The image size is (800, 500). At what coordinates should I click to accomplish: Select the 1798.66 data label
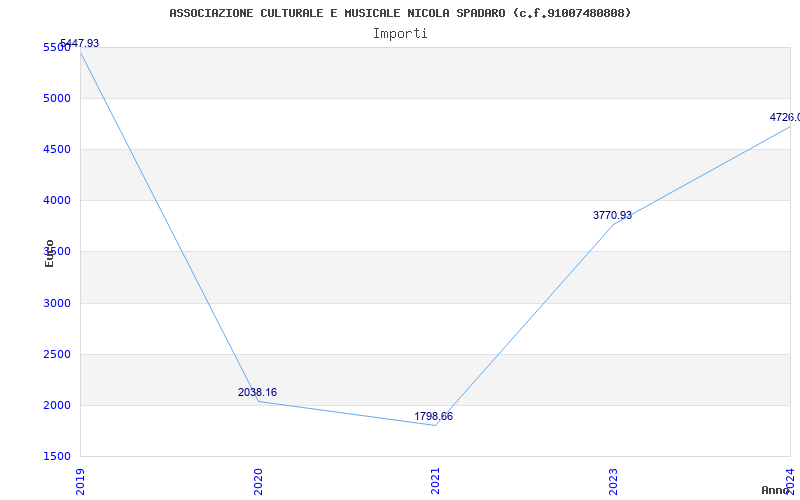[433, 416]
